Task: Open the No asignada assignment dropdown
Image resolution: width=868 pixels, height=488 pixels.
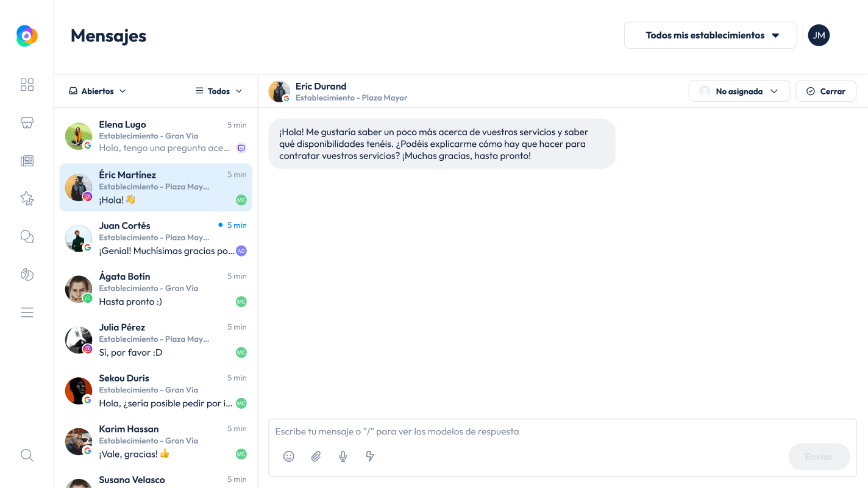Action: pos(739,91)
